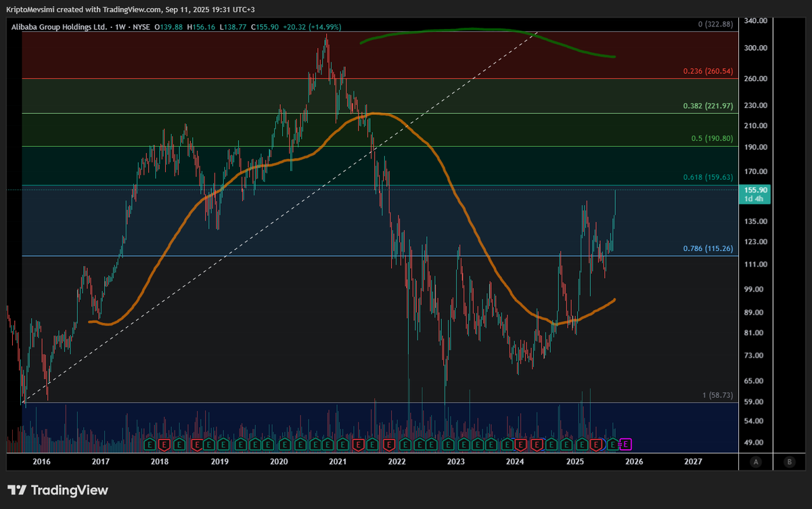Click the KriptoMevsimi snapshot credit text

(130, 9)
